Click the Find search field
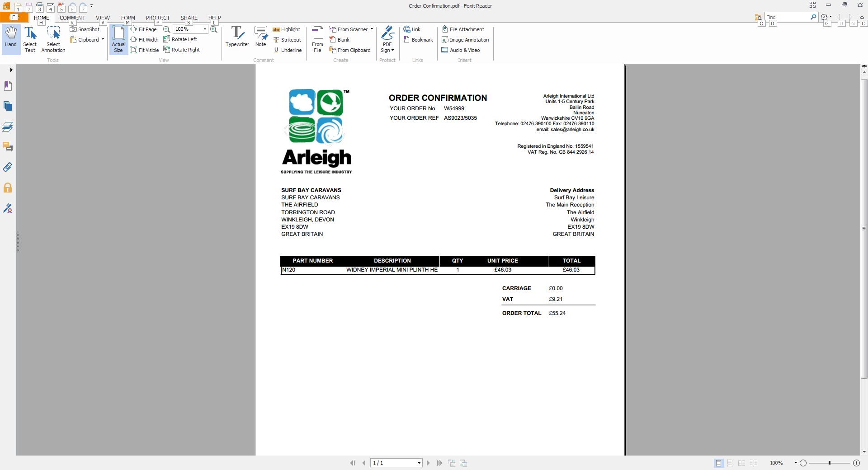 pos(788,17)
